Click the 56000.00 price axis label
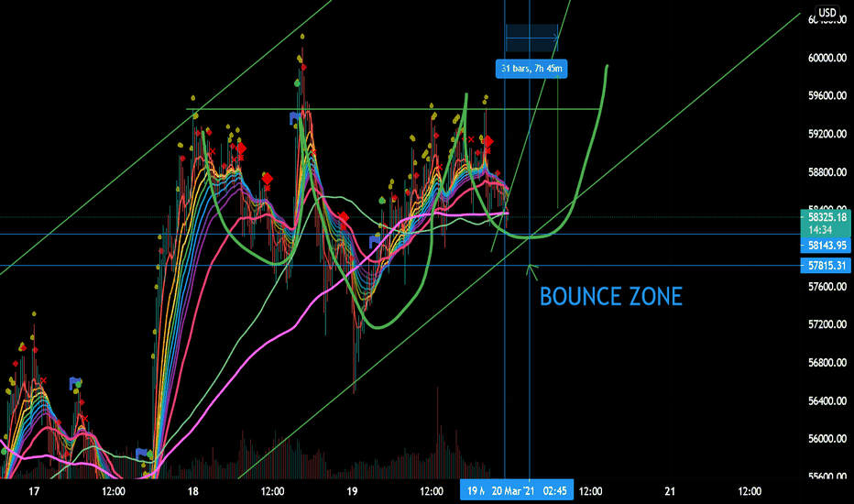The width and height of the screenshot is (854, 504). (827, 439)
